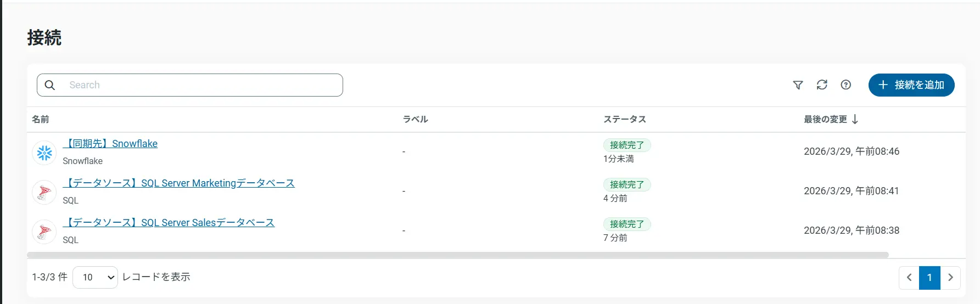
Task: Focus the Search input field
Action: 203,85
